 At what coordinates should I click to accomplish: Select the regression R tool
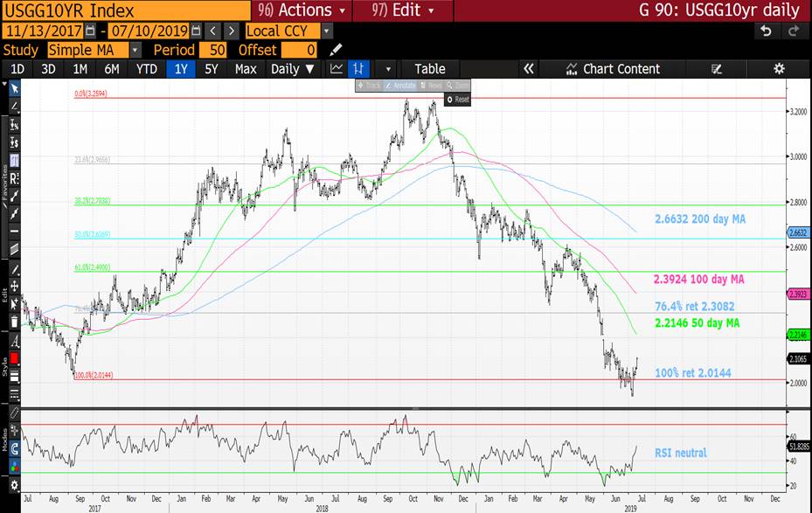[15, 178]
